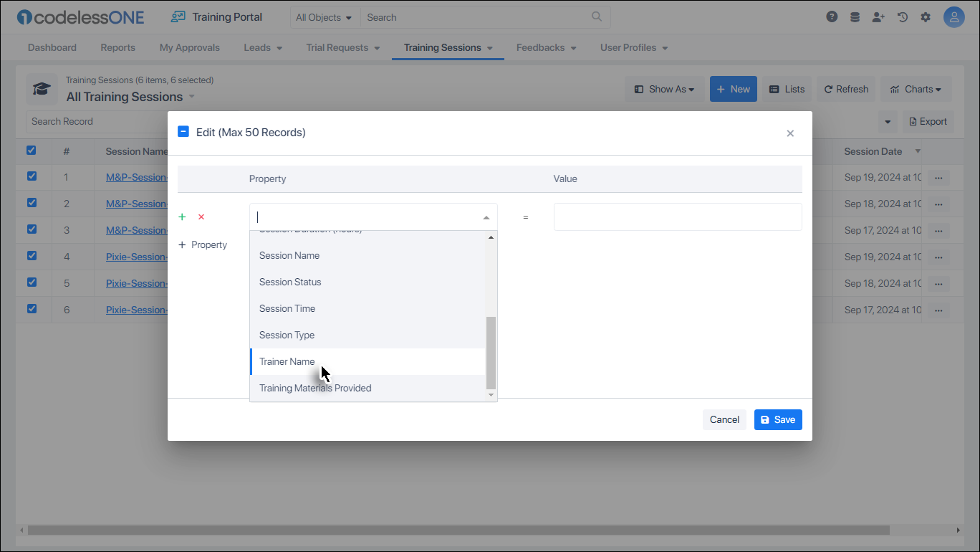Image resolution: width=980 pixels, height=552 pixels.
Task: Uncheck the checkbox for row 4
Action: coord(32,256)
